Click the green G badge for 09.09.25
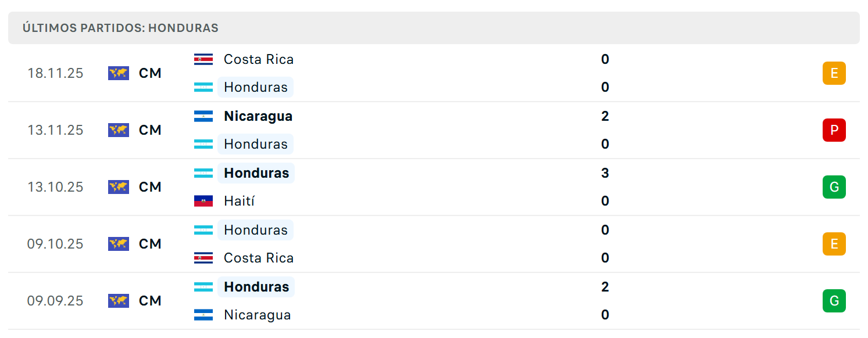Screen dimensions: 868x338 coord(834,301)
